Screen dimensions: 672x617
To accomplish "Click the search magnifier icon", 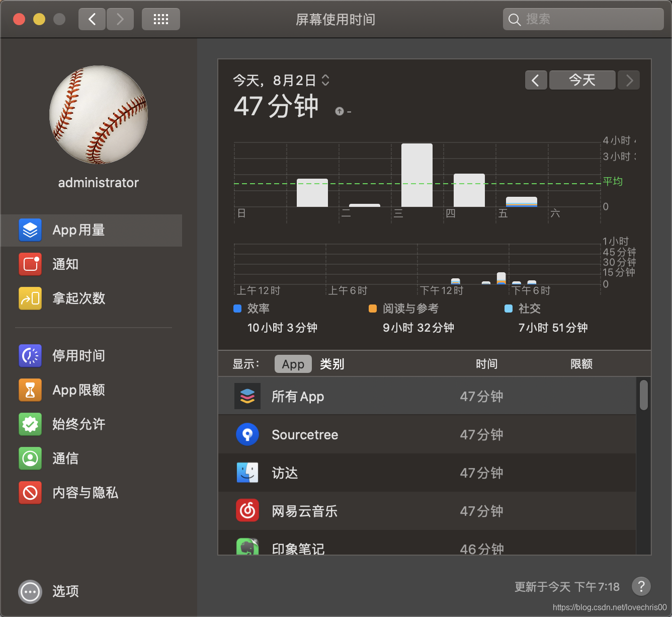I will click(x=514, y=20).
